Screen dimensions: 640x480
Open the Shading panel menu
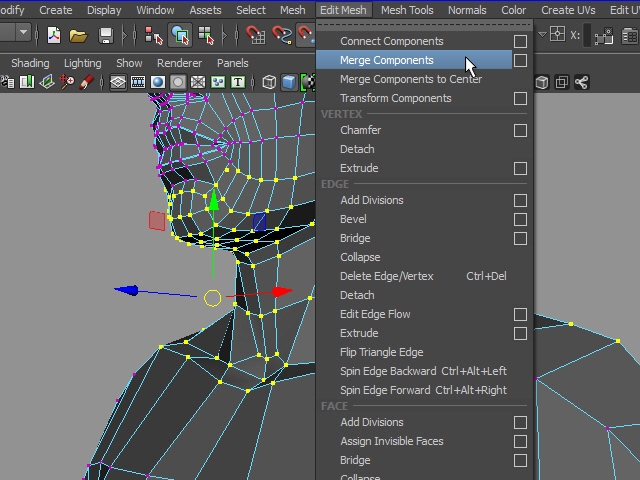tap(30, 63)
